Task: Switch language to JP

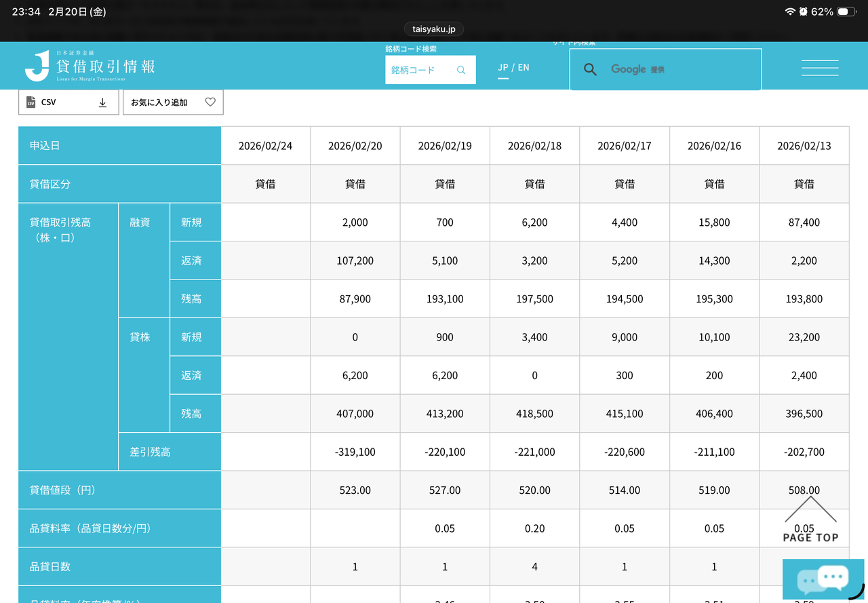Action: point(503,68)
